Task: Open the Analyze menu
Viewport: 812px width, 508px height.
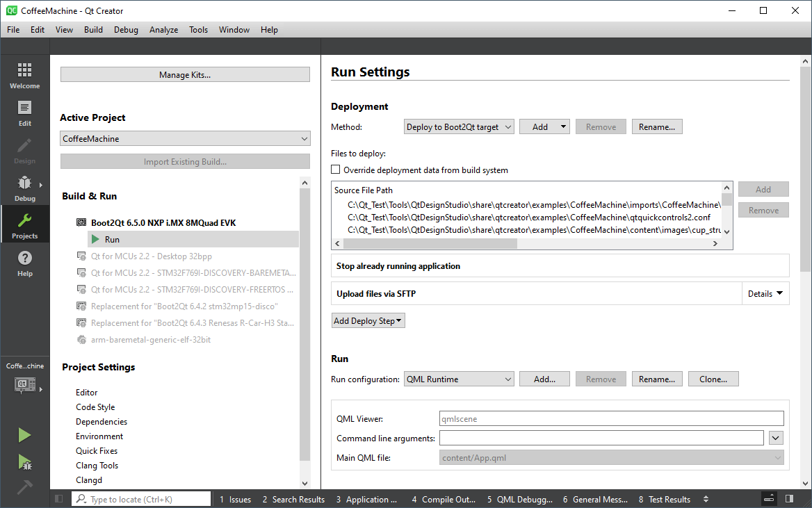Action: (x=163, y=30)
